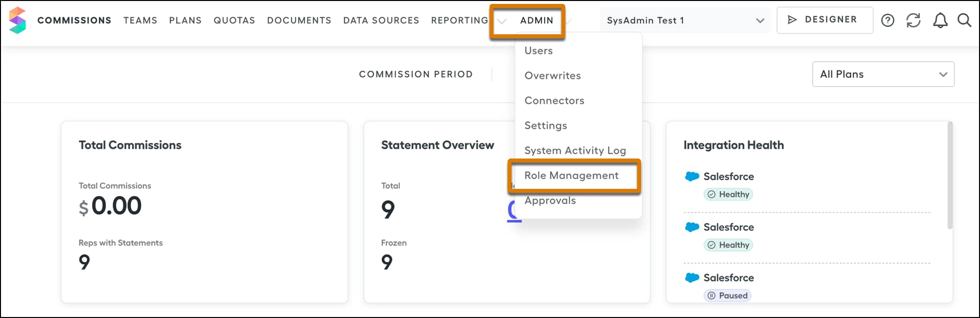980x318 pixels.
Task: Open Connectors from the Admin menu
Action: pyautogui.click(x=554, y=100)
